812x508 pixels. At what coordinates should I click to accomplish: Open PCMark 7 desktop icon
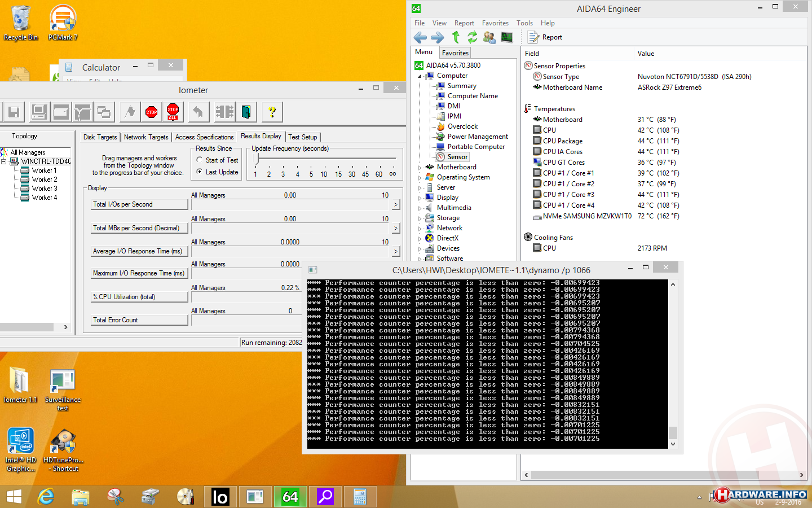[63, 23]
